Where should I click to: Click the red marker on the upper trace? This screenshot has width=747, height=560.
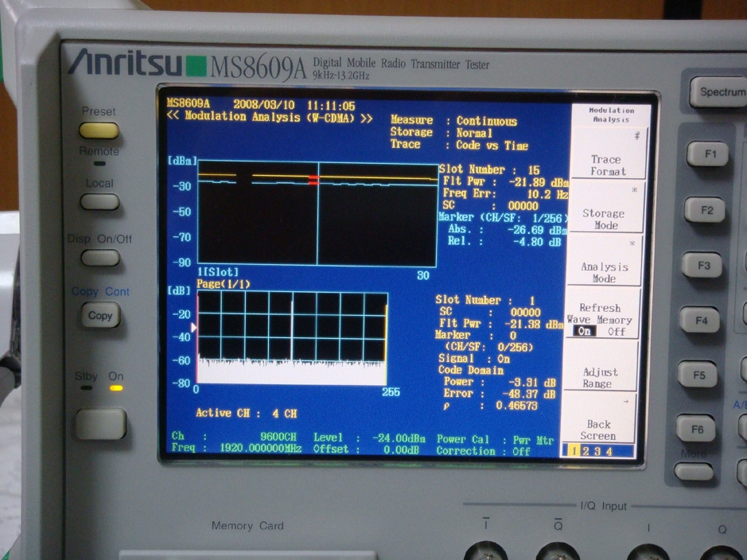coord(313,180)
